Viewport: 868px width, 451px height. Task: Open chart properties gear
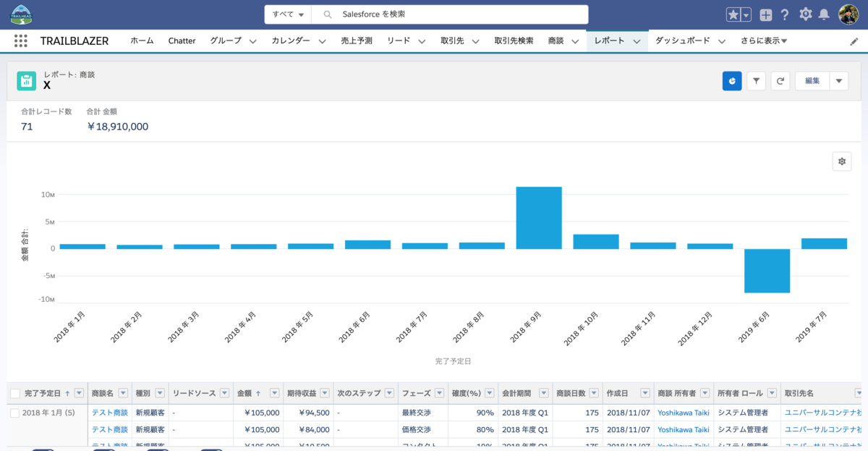[841, 161]
